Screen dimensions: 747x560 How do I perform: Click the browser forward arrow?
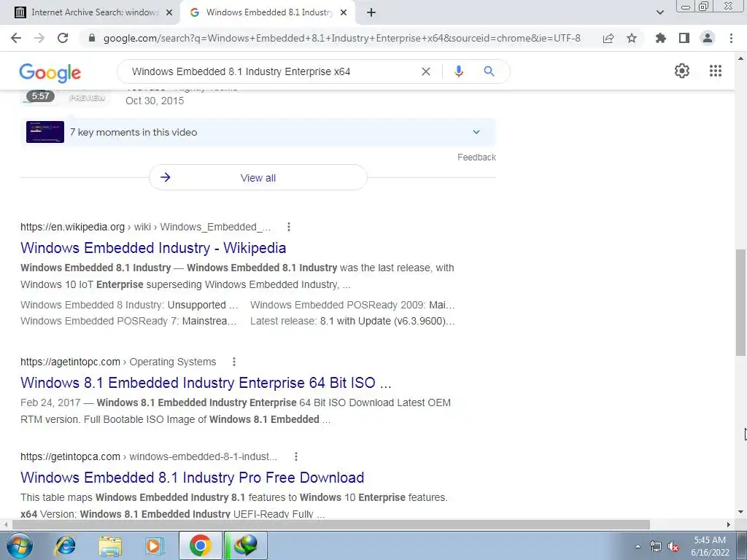tap(39, 38)
